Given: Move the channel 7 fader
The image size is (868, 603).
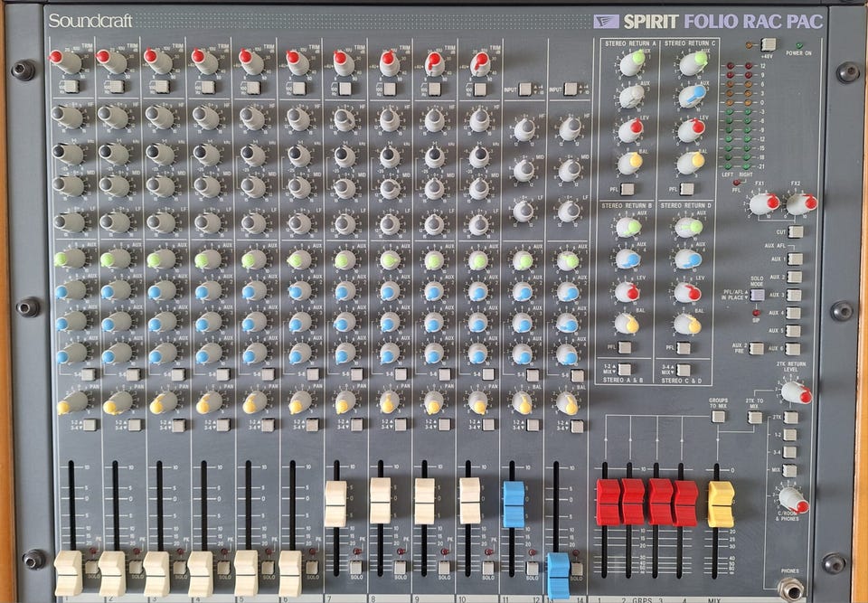Looking at the screenshot, I should [335, 504].
